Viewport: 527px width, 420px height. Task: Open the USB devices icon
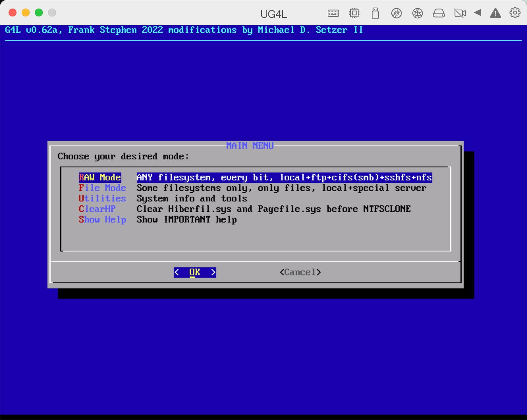coord(375,13)
